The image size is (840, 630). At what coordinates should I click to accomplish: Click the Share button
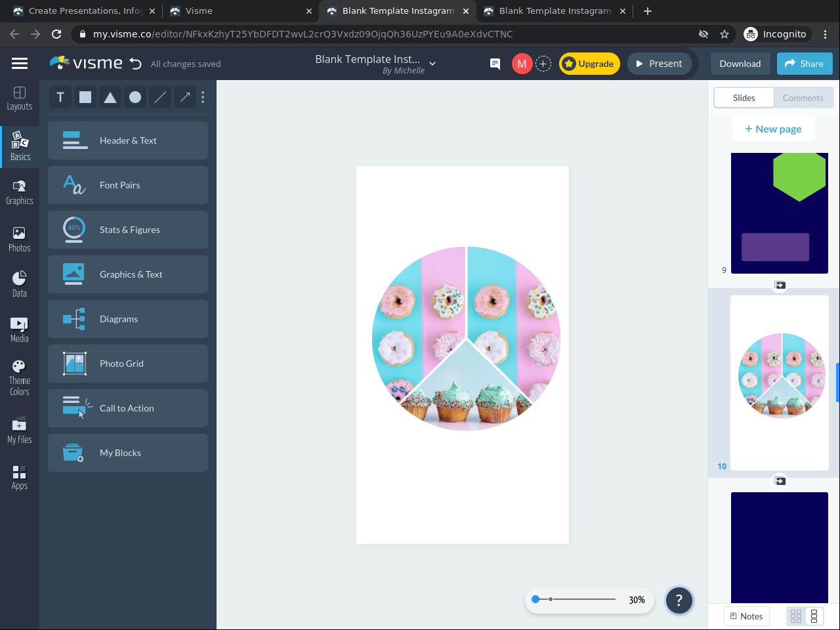click(x=805, y=64)
